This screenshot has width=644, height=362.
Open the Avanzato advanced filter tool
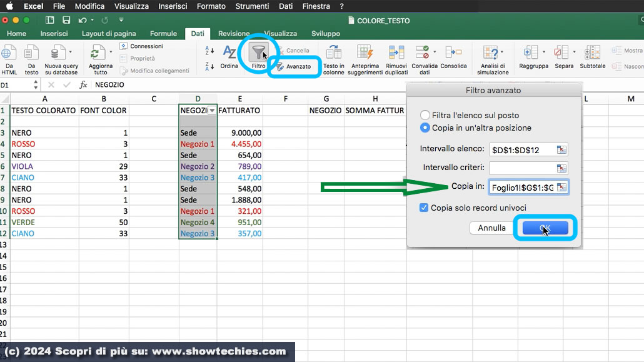coord(294,66)
